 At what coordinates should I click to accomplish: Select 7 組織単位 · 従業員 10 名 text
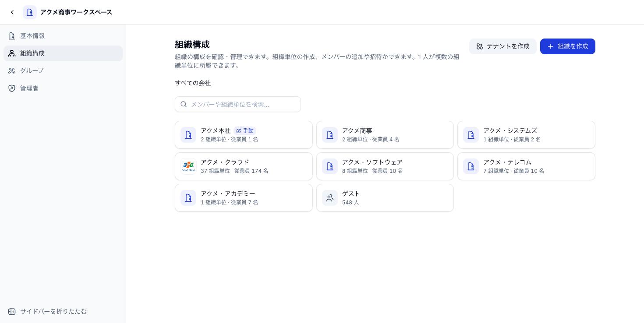click(513, 171)
